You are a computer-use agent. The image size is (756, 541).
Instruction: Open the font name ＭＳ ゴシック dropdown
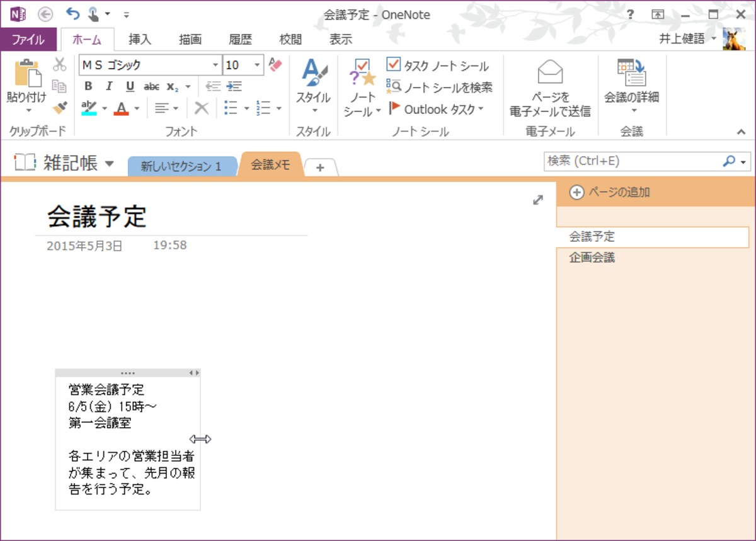[x=215, y=65]
